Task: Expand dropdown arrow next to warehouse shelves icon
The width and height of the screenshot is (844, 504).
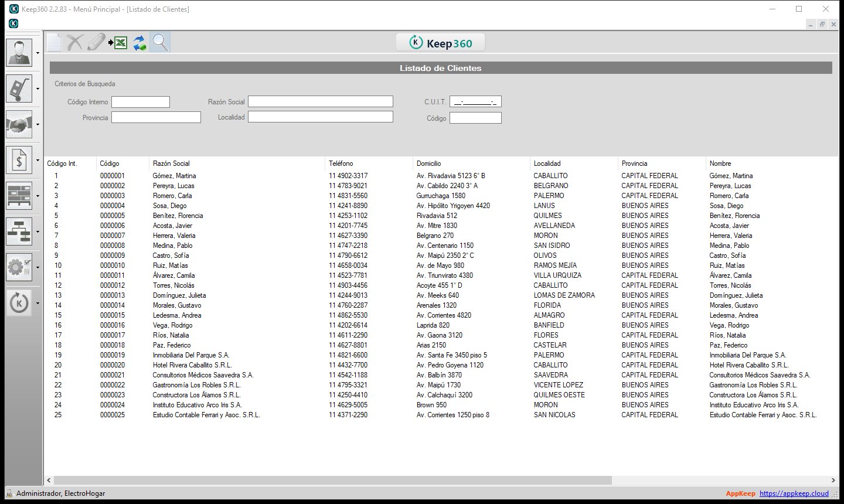Action: coord(38,196)
